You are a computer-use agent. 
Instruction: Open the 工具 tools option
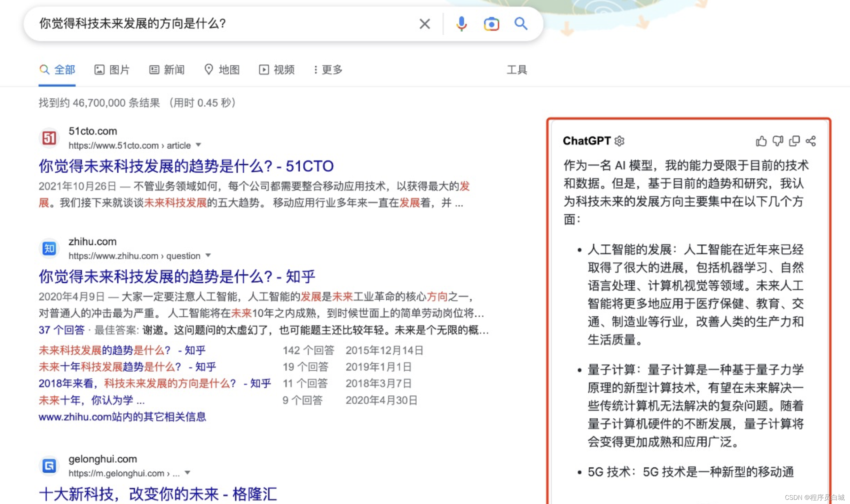[517, 70]
